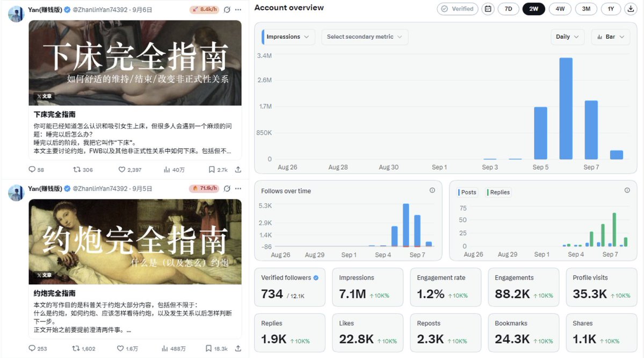Screen dimensions: 644x358
Task: Click avatar on the 9月5日 post
Action: (17, 193)
